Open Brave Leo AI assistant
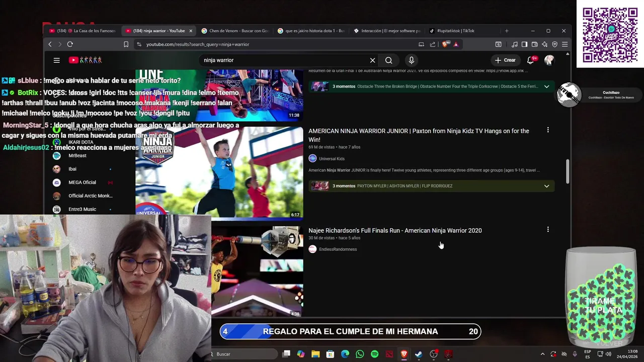Viewport: 644px width, 362px height. pyautogui.click(x=544, y=44)
